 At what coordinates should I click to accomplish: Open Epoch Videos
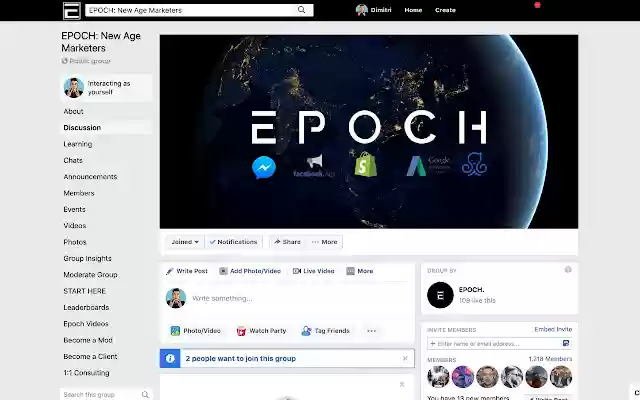[x=86, y=324]
